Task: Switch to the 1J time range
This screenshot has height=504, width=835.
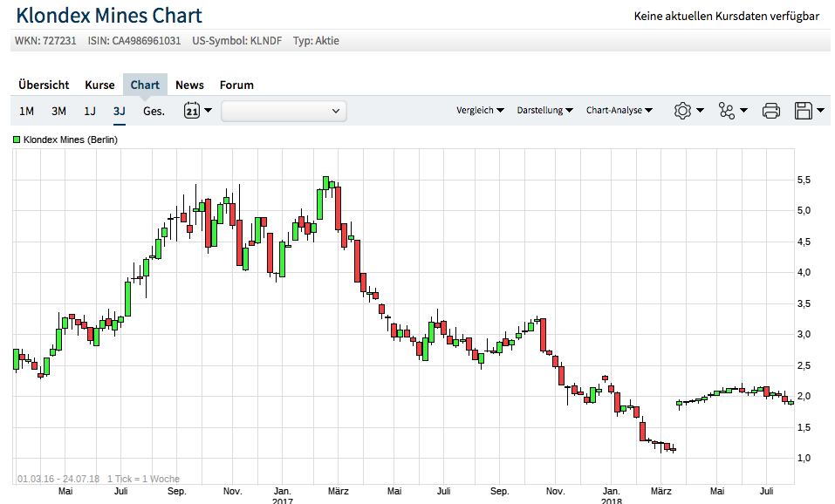Action: (x=90, y=111)
